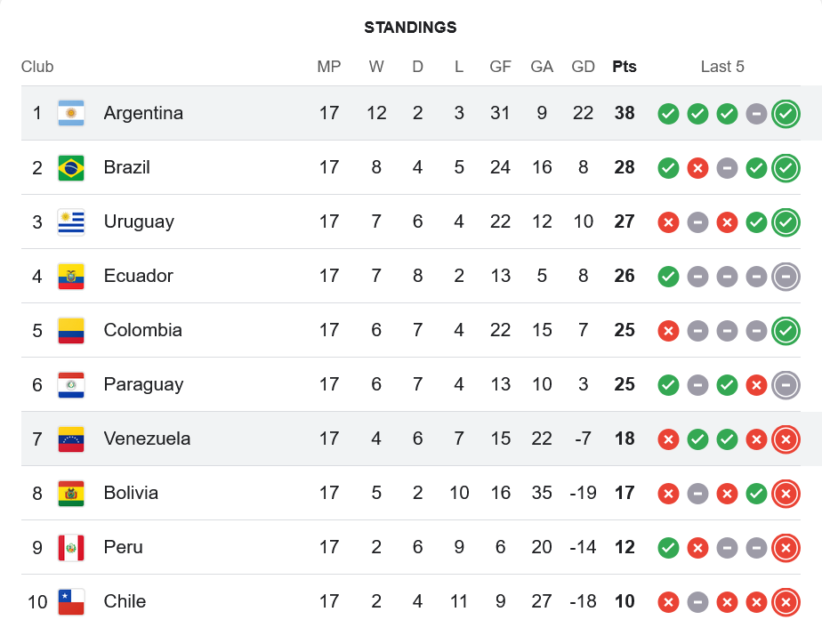The width and height of the screenshot is (822, 644).
Task: Open the Venezuela team link
Action: point(147,439)
